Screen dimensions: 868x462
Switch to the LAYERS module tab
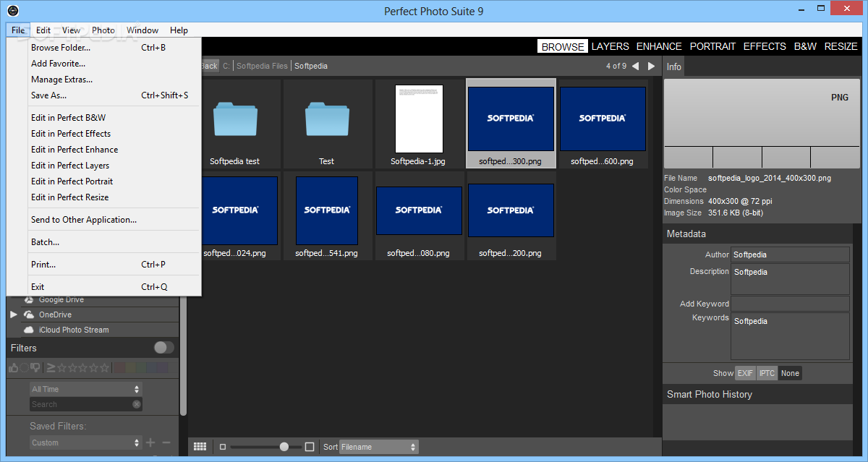[x=610, y=46]
